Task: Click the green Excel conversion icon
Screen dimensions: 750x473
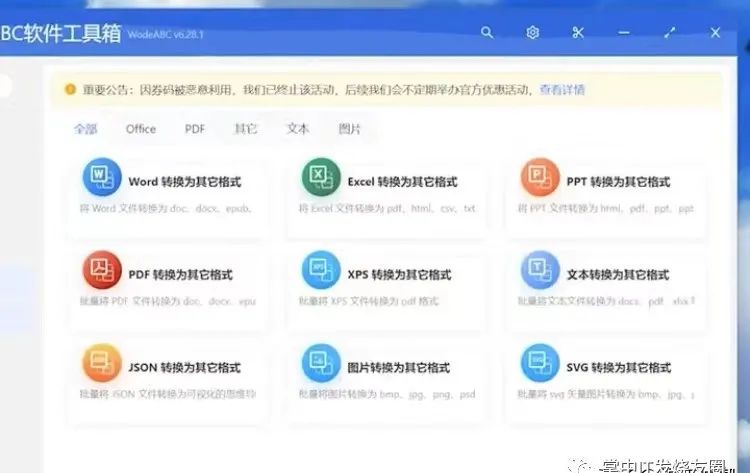Action: click(321, 177)
